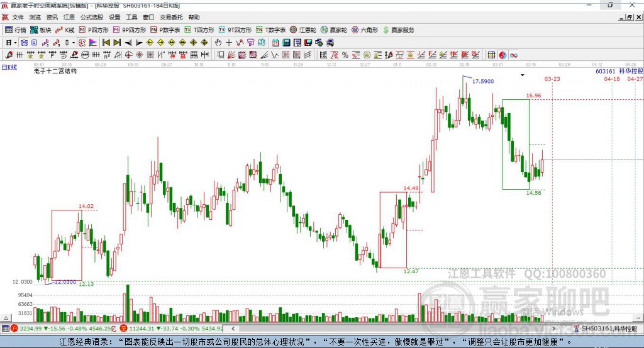Viewport: 644px width, 348px height.
Task: Toggle the highlighted red symbol button
Action: [82, 43]
